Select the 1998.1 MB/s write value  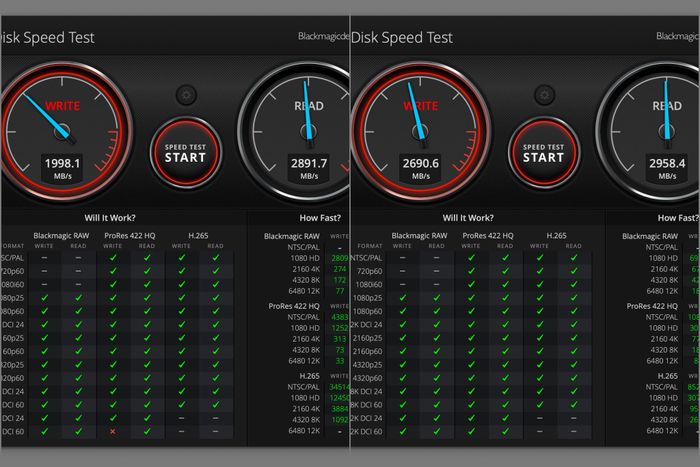[x=62, y=163]
